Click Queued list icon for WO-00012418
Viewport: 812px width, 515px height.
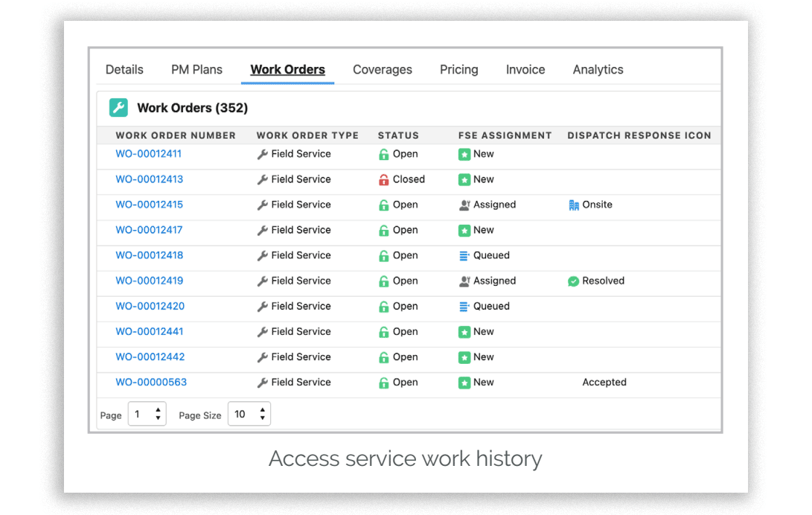[464, 256]
